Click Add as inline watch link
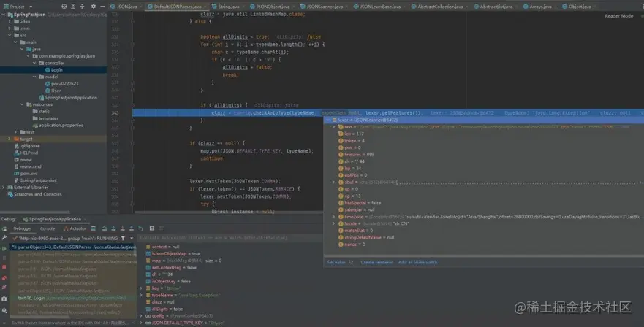Image resolution: width=644 pixels, height=327 pixels. [x=417, y=262]
